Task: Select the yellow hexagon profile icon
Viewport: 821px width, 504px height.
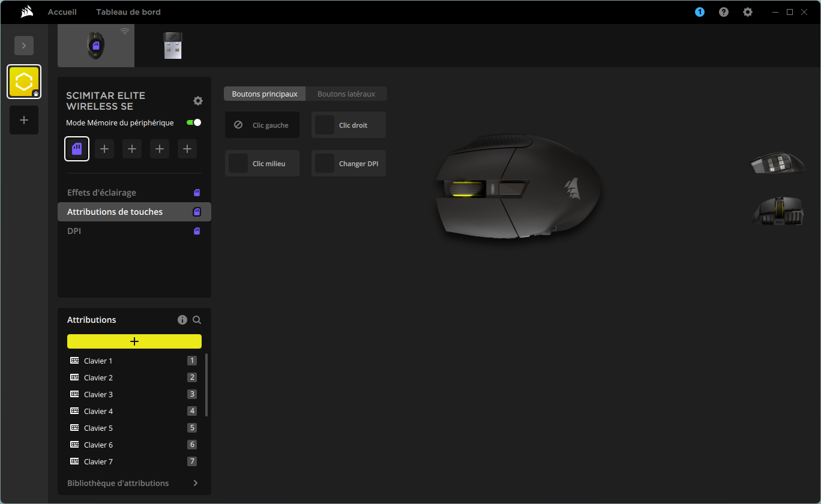Action: 24,82
